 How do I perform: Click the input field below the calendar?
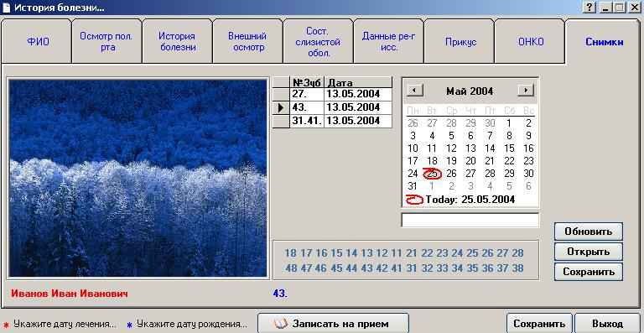coord(470,220)
